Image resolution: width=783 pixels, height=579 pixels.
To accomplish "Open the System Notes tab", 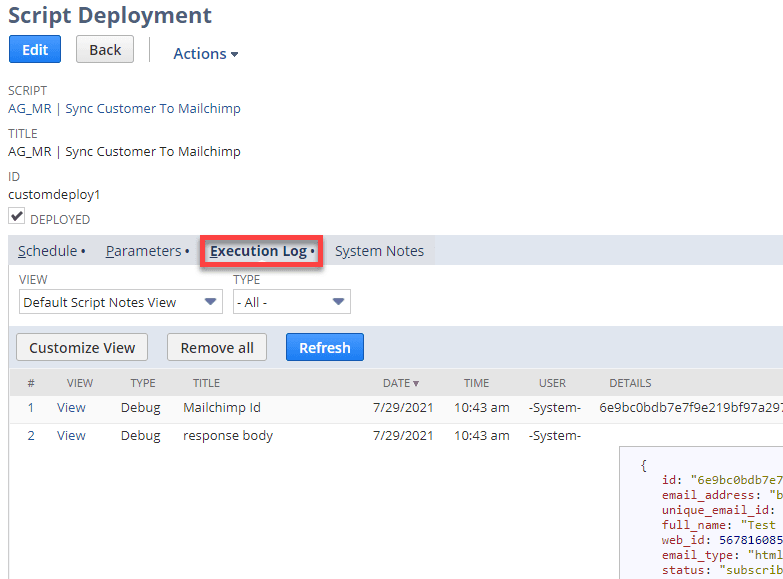I will [x=379, y=251].
